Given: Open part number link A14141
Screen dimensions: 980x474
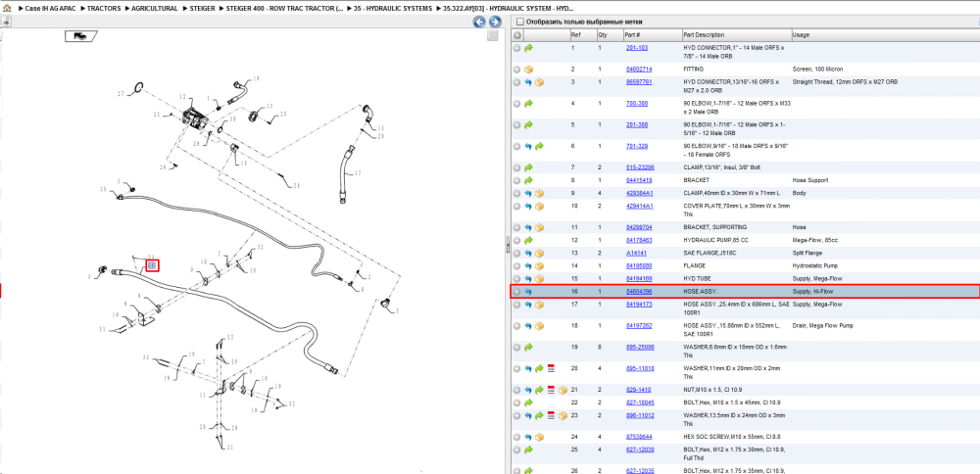Looking at the screenshot, I should pyautogui.click(x=638, y=253).
